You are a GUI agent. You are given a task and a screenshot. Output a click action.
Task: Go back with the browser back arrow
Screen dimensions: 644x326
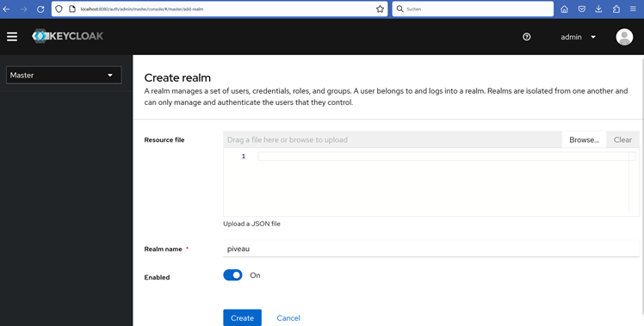click(x=6, y=9)
